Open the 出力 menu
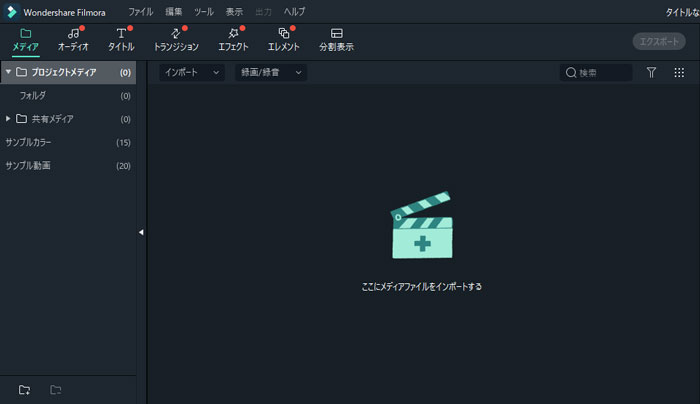700x404 pixels. (263, 12)
